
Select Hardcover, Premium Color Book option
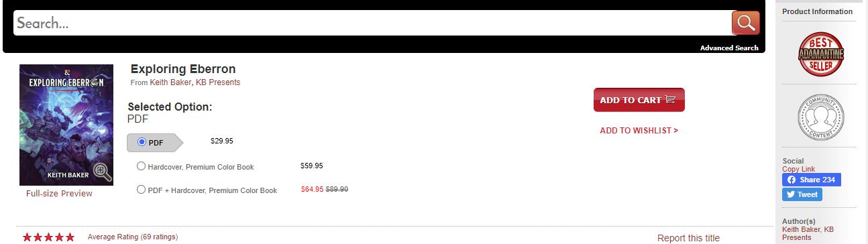[141, 166]
